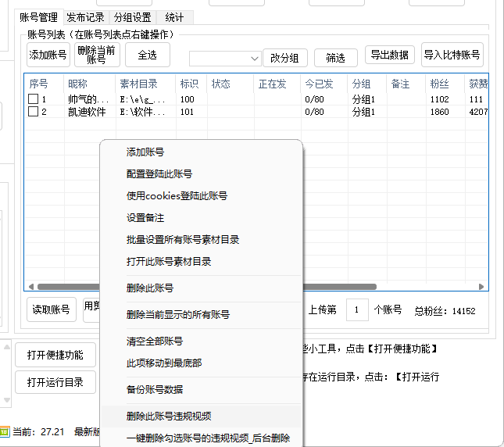
Task: Choose 设置备注 from the context menu
Action: (202, 217)
